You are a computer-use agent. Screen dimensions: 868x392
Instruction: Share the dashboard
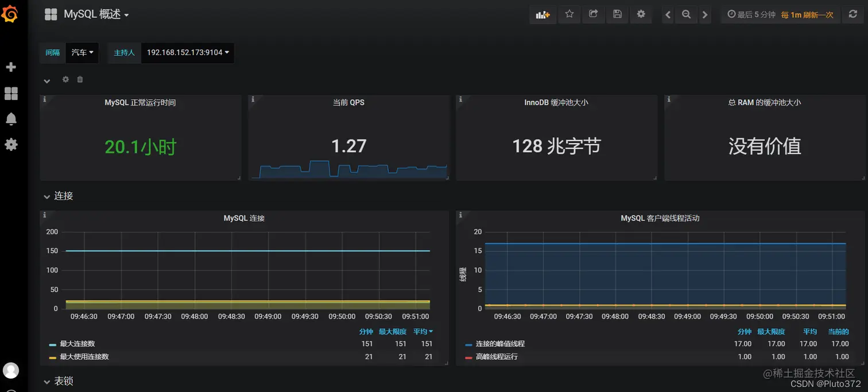(x=593, y=14)
